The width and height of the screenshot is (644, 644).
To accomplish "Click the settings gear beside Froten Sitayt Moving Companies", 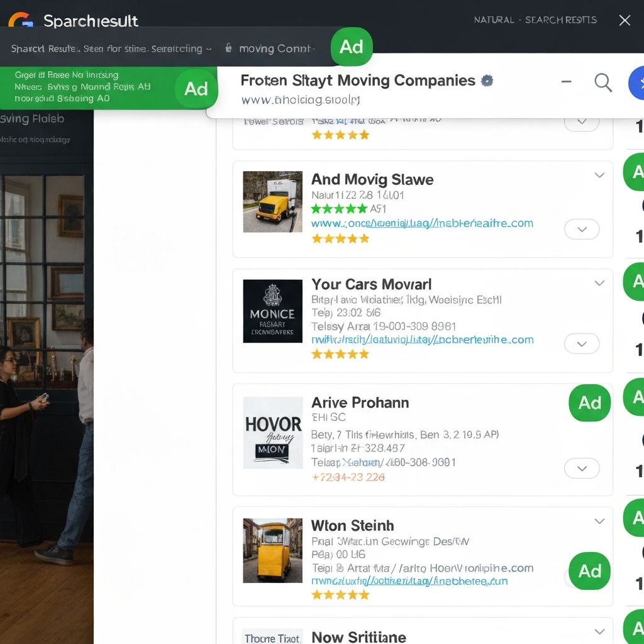I will (x=487, y=80).
